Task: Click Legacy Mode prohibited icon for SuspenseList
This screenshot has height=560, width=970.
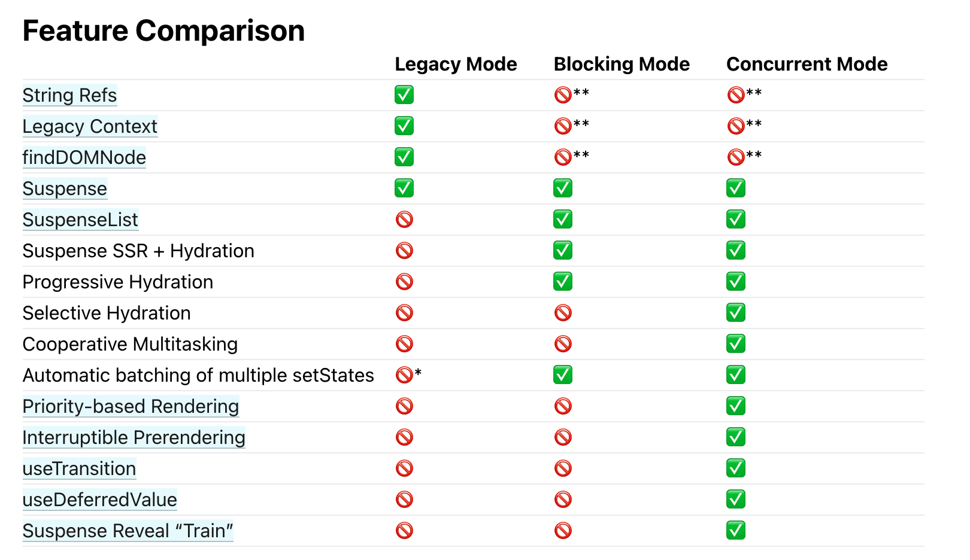Action: 404,220
